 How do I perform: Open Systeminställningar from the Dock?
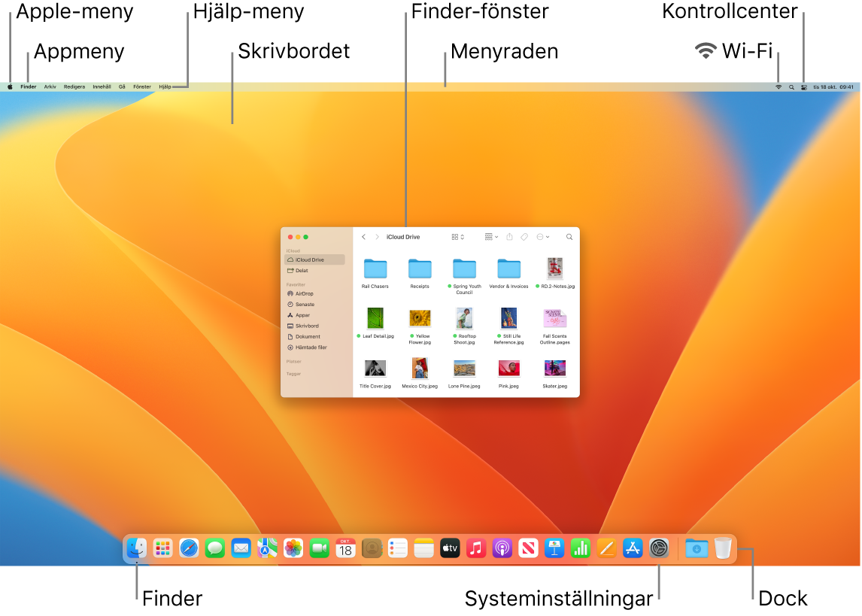[x=658, y=548]
